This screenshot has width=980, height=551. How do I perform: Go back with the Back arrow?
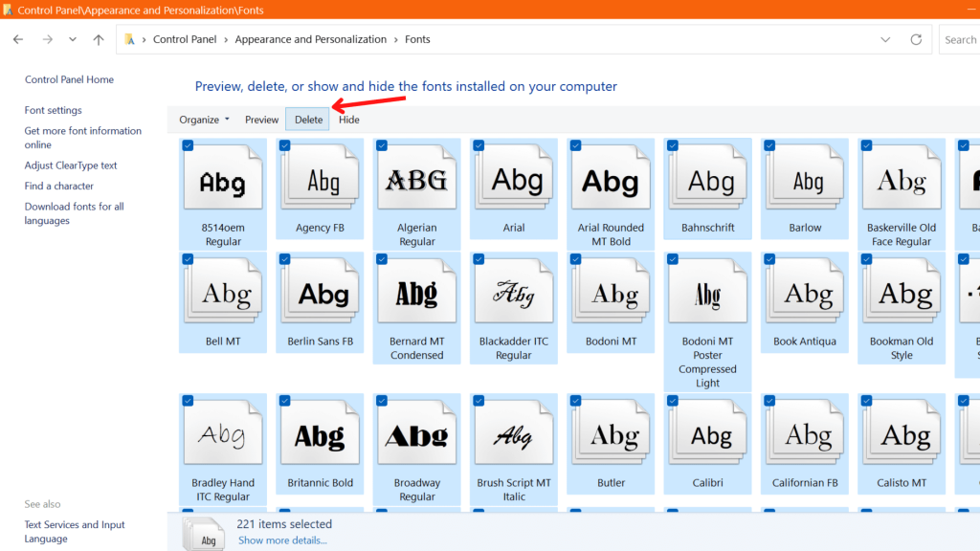click(x=18, y=39)
